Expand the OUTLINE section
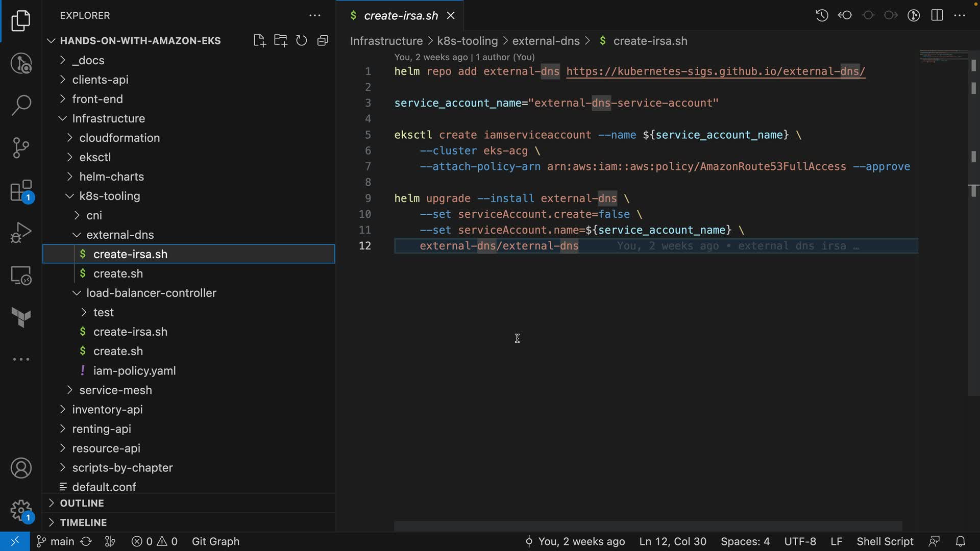This screenshot has width=980, height=551. [x=82, y=503]
